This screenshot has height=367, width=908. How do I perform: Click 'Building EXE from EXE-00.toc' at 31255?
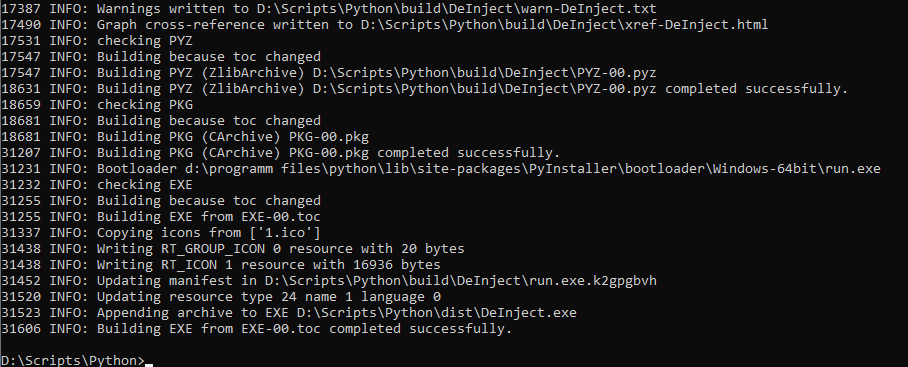(161, 216)
